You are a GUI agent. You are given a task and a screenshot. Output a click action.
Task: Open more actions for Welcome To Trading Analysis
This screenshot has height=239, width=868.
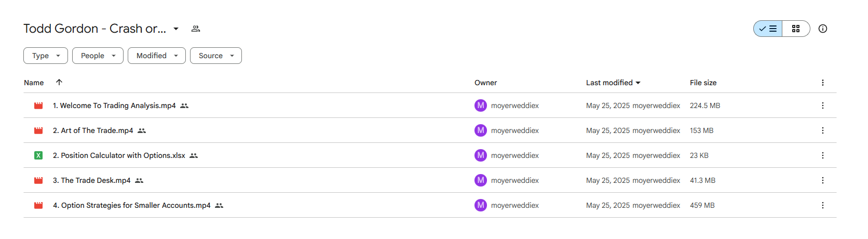click(x=823, y=105)
